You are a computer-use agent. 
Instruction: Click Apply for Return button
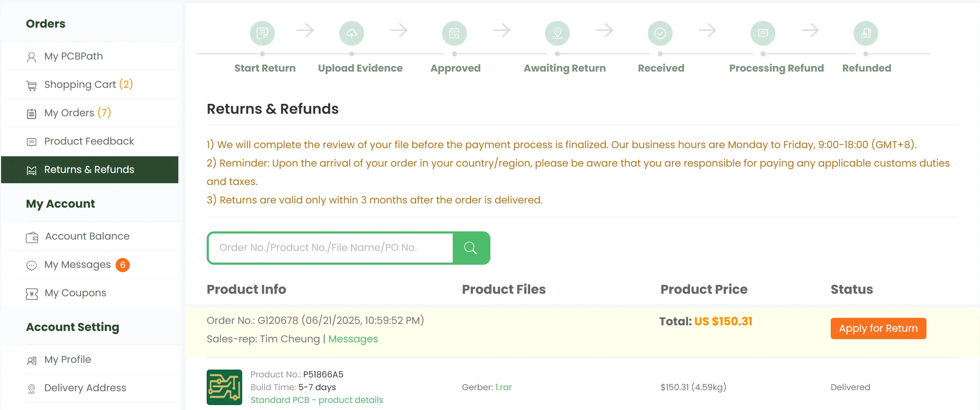(x=878, y=328)
